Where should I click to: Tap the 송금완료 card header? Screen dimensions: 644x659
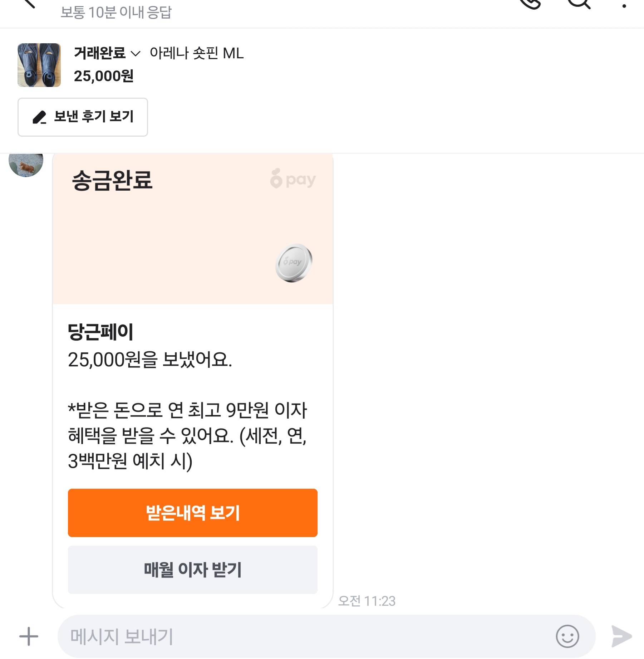(112, 180)
